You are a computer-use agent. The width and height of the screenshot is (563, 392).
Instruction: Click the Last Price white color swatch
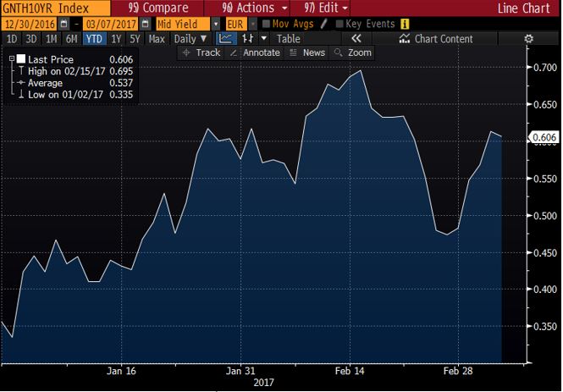point(21,58)
